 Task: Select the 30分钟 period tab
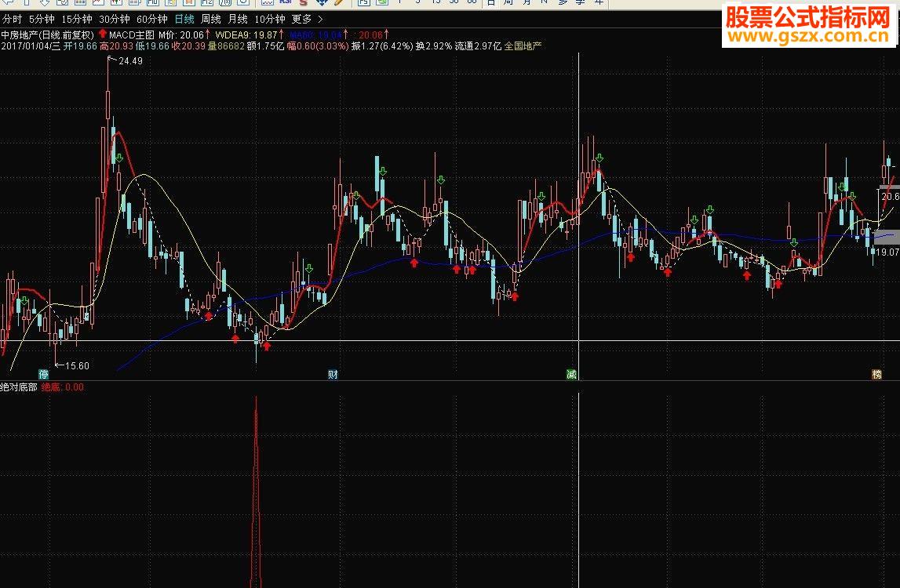coord(115,20)
